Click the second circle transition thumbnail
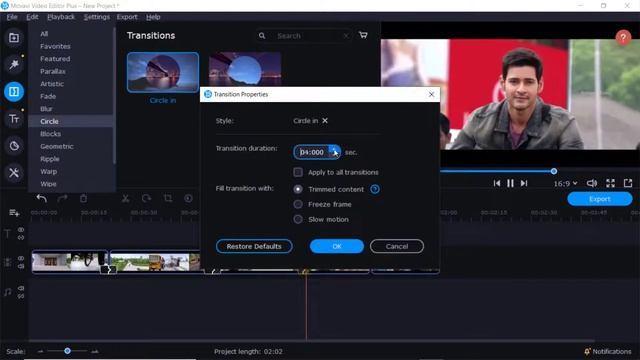The image size is (640, 360). pos(245,69)
